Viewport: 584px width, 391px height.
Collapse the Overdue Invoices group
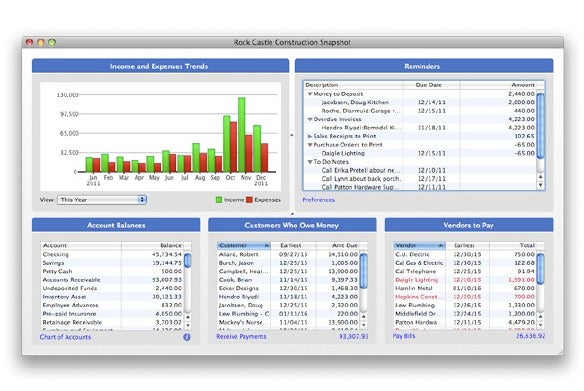310,120
